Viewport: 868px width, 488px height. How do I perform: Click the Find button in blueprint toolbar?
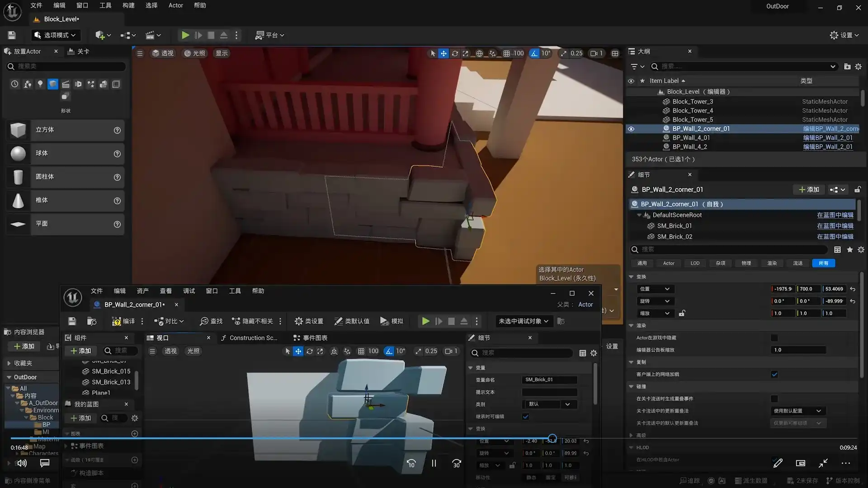[211, 321]
